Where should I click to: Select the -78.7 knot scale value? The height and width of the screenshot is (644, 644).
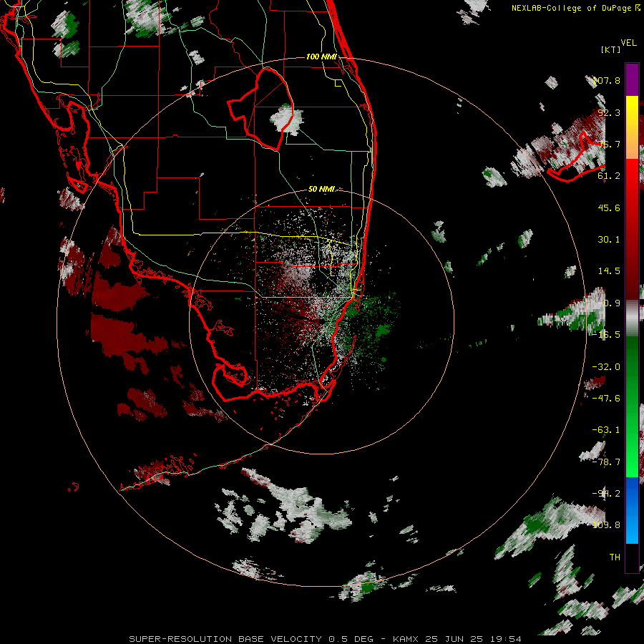click(606, 462)
